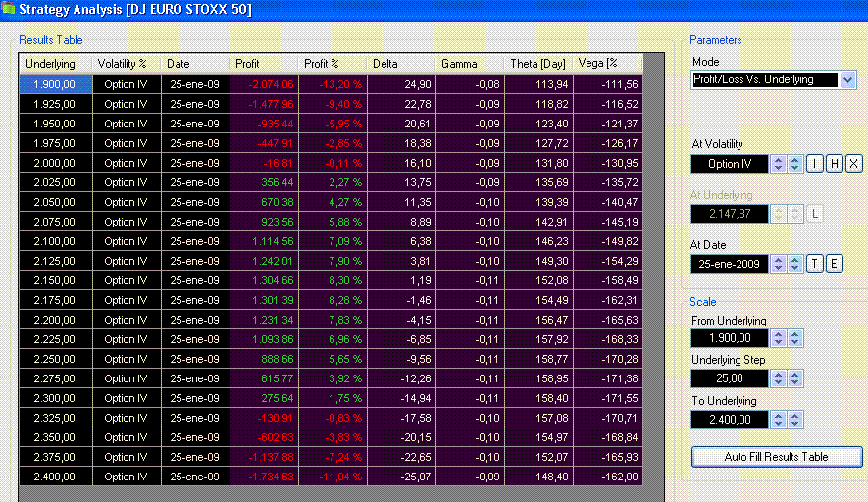Select the 2.150,00 underlying cell
The height and width of the screenshot is (502, 868).
pyautogui.click(x=56, y=280)
